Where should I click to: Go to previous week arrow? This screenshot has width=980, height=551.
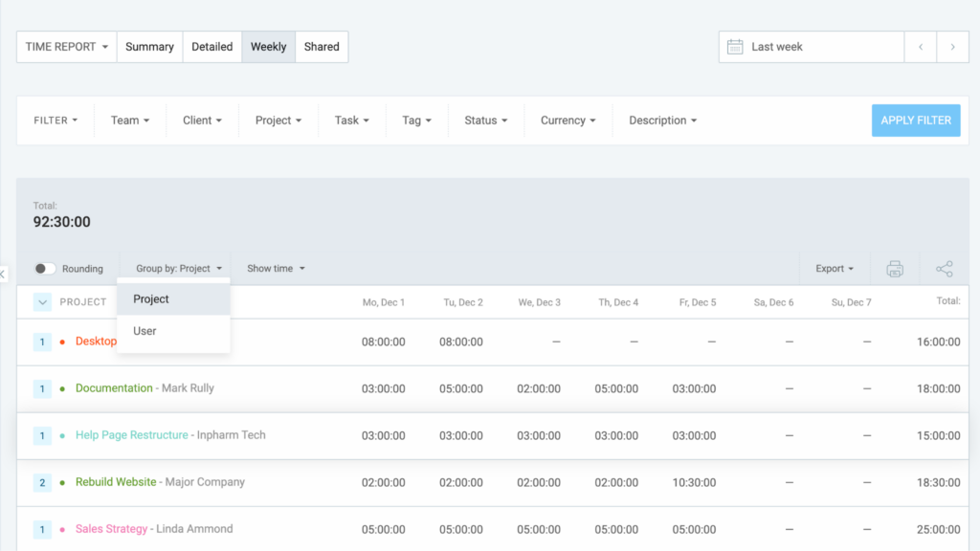(921, 47)
